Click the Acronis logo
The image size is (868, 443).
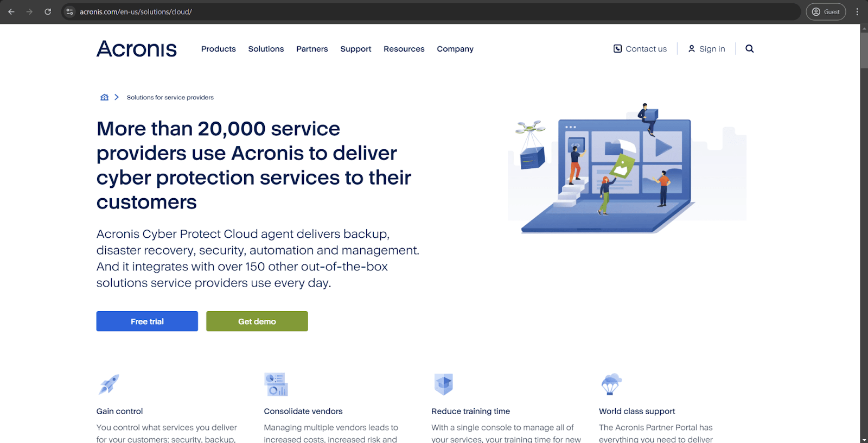pyautogui.click(x=137, y=49)
